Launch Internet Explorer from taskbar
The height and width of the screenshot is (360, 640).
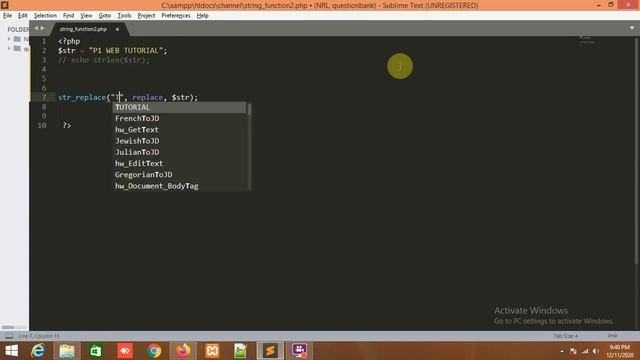click(38, 351)
